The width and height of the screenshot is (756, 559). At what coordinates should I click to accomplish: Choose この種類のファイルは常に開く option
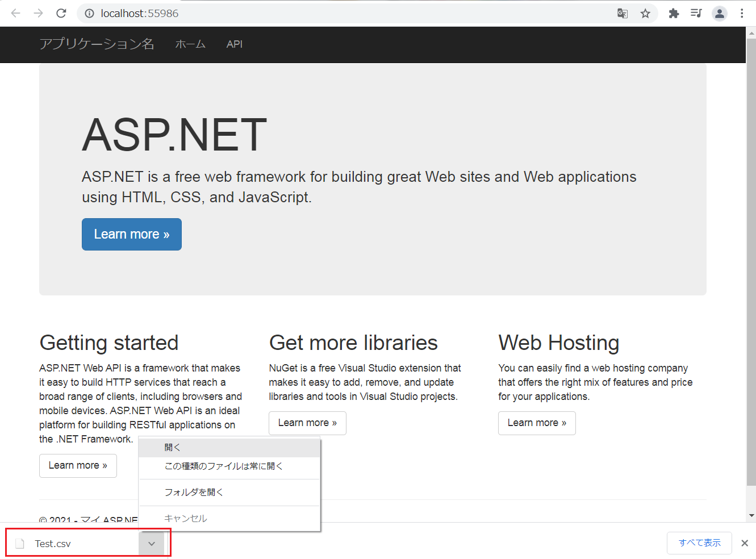pyautogui.click(x=229, y=466)
